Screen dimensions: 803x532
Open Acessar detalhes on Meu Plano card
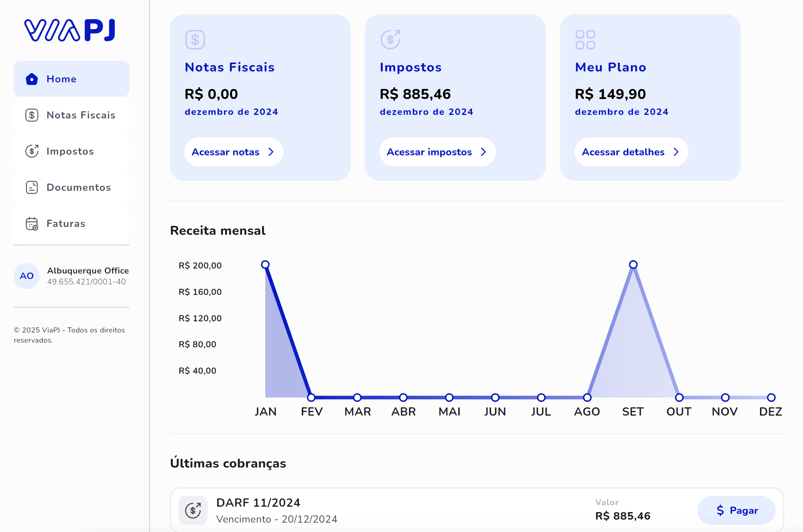click(x=632, y=152)
